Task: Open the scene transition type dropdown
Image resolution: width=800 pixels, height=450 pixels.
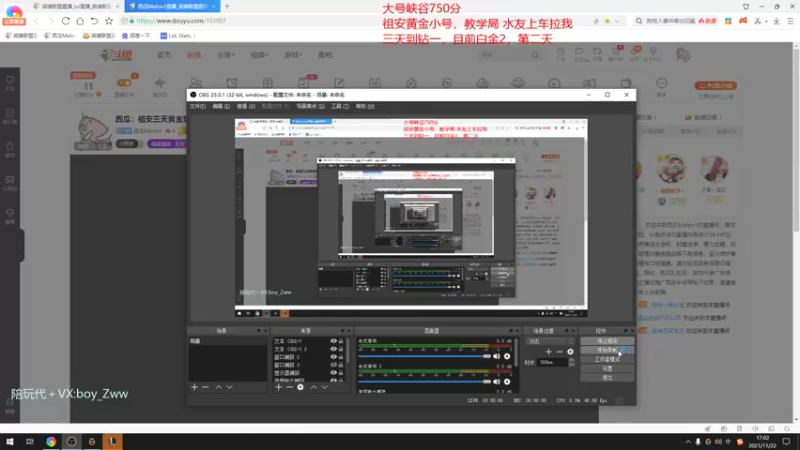Action: [x=551, y=341]
